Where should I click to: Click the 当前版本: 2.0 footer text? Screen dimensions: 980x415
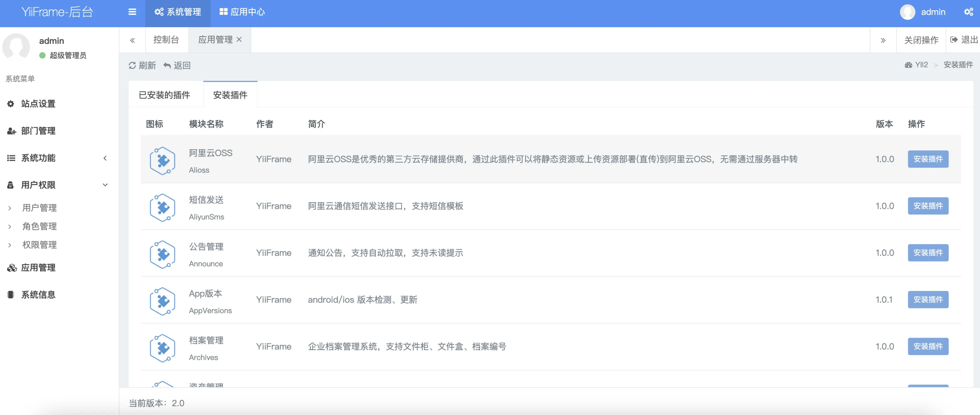[156, 403]
